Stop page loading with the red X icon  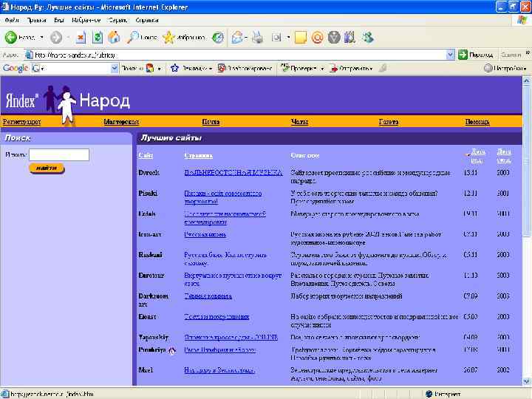[81, 38]
